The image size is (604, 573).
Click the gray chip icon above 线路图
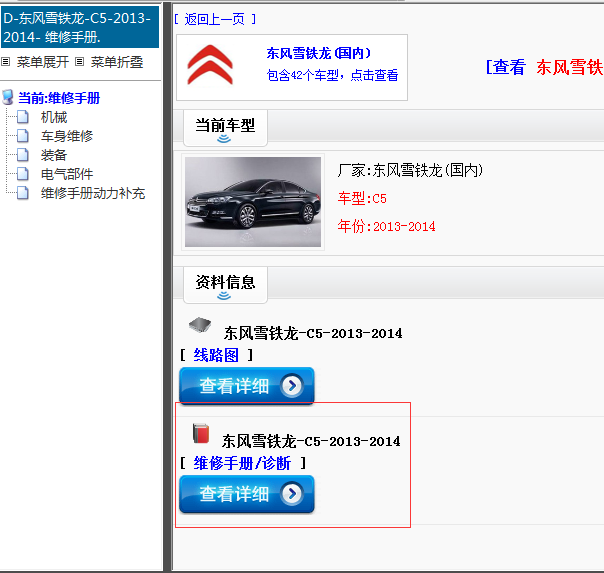200,325
